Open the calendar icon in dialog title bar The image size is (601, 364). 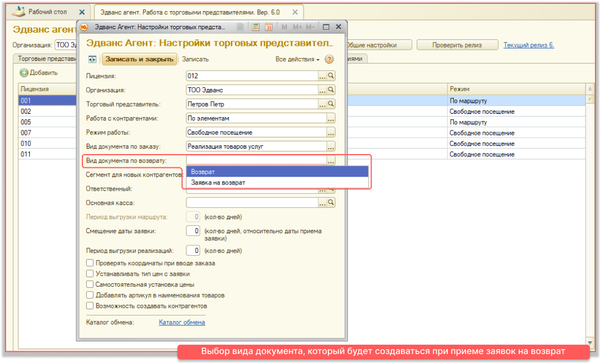pos(269,27)
